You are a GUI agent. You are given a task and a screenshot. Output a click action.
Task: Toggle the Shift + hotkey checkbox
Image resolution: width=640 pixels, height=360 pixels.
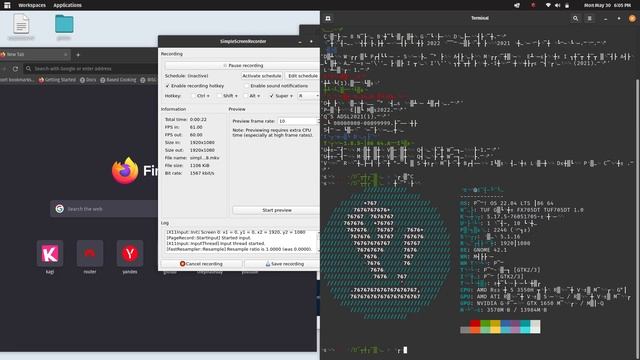[220, 96]
